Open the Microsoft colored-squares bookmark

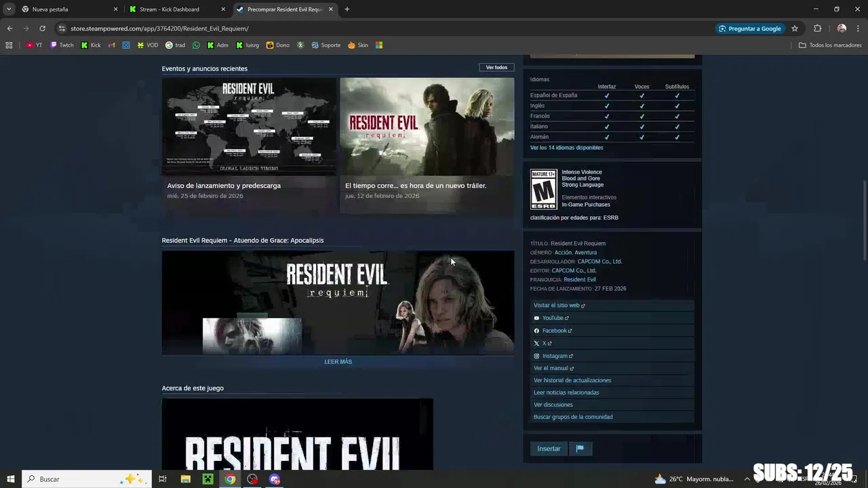coord(379,45)
